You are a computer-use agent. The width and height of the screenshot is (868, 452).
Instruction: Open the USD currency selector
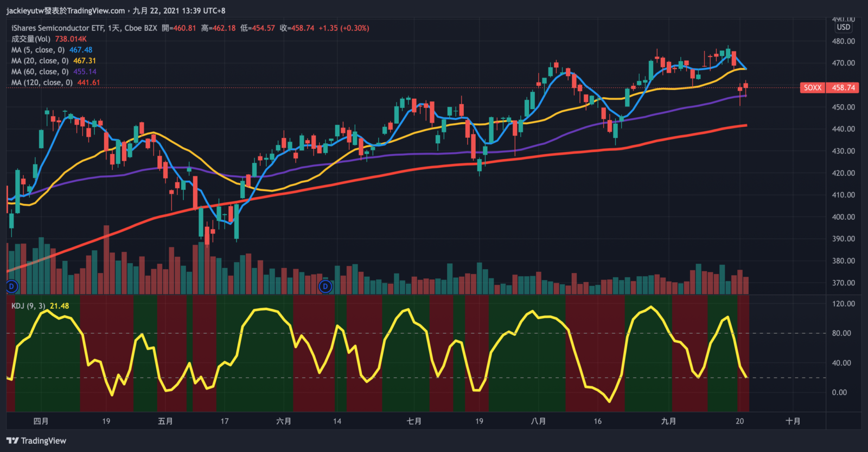843,27
